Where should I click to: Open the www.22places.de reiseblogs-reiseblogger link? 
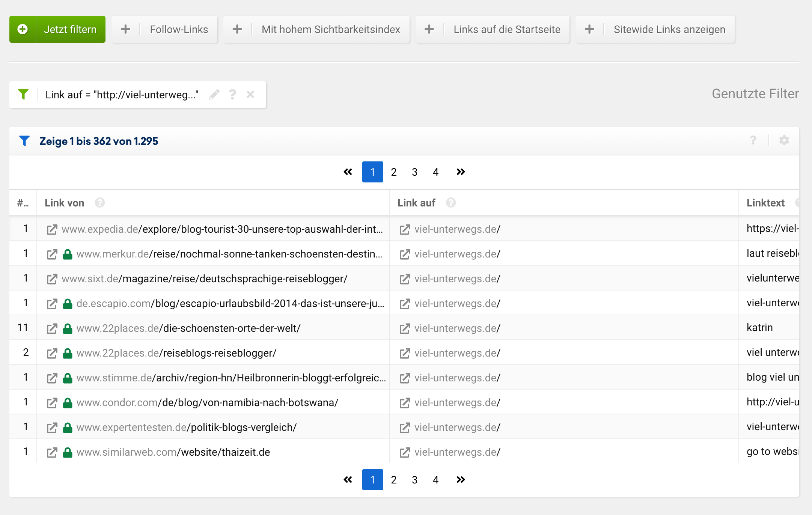pyautogui.click(x=176, y=353)
